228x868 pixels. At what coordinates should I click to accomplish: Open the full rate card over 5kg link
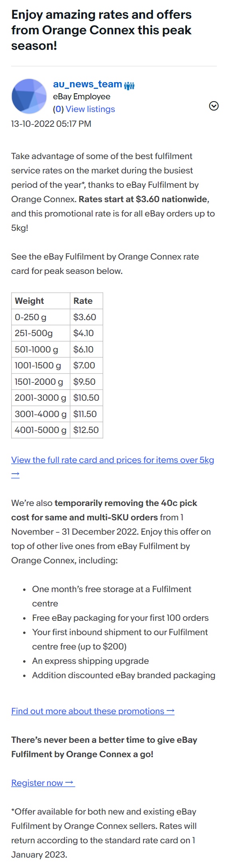coord(112,460)
